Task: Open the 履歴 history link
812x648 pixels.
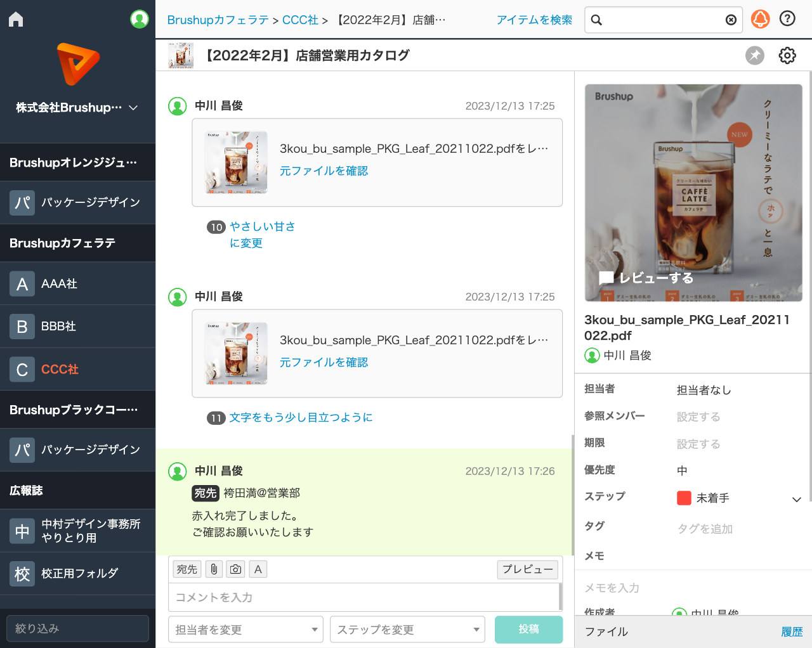Action: [792, 632]
